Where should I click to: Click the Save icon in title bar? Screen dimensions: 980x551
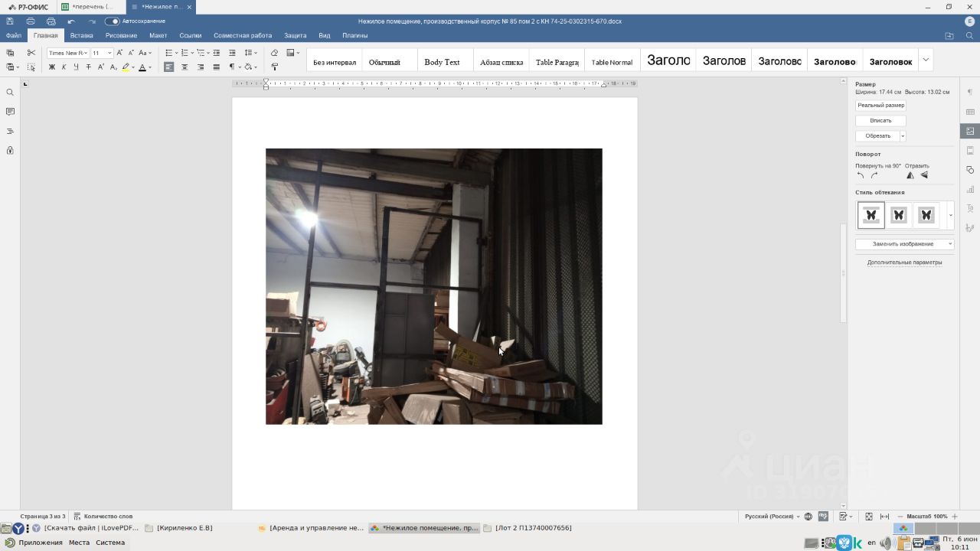[10, 21]
